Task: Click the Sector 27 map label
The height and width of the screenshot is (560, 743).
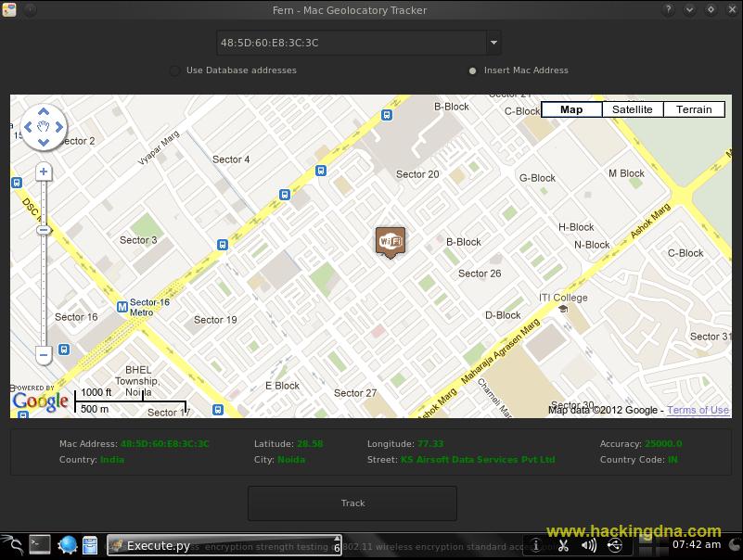Action: pos(355,393)
